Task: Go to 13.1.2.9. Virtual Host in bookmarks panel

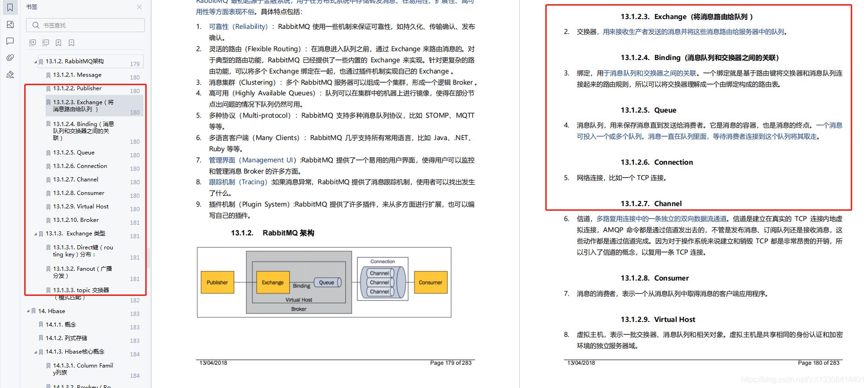Action: (81, 207)
